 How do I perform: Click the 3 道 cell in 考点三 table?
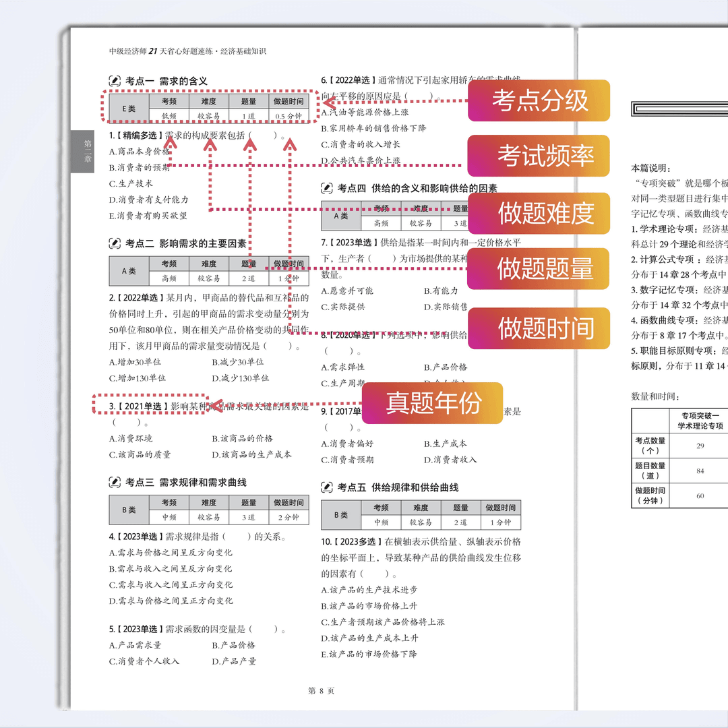pyautogui.click(x=249, y=517)
